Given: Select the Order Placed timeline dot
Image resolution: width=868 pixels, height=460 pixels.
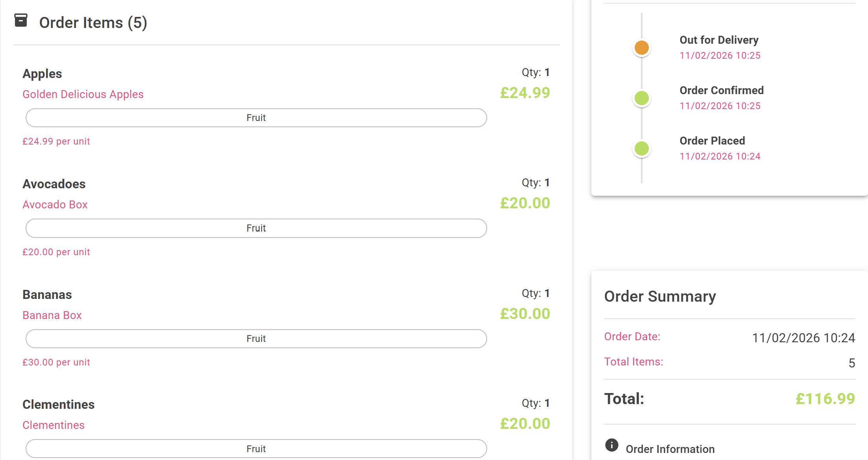Looking at the screenshot, I should [x=641, y=148].
